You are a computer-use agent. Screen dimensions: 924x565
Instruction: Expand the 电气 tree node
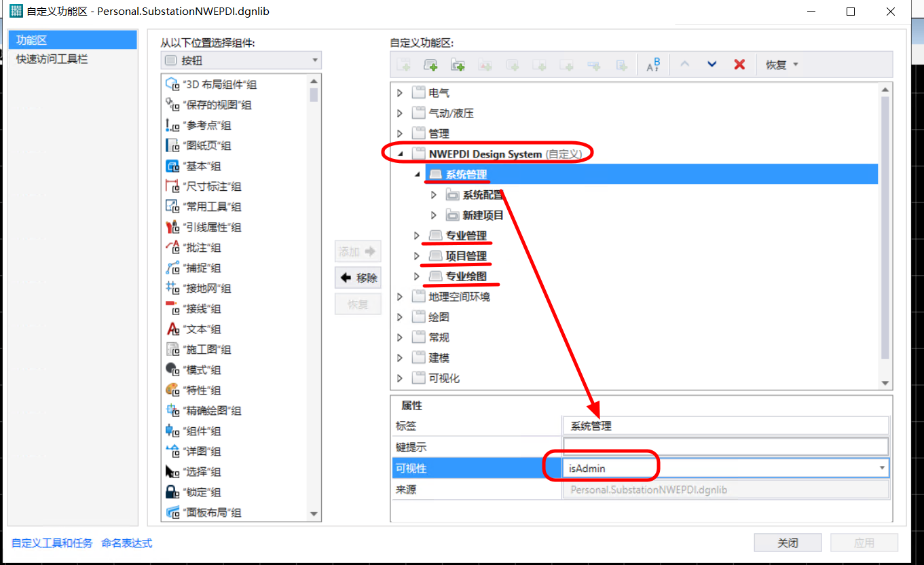click(400, 93)
